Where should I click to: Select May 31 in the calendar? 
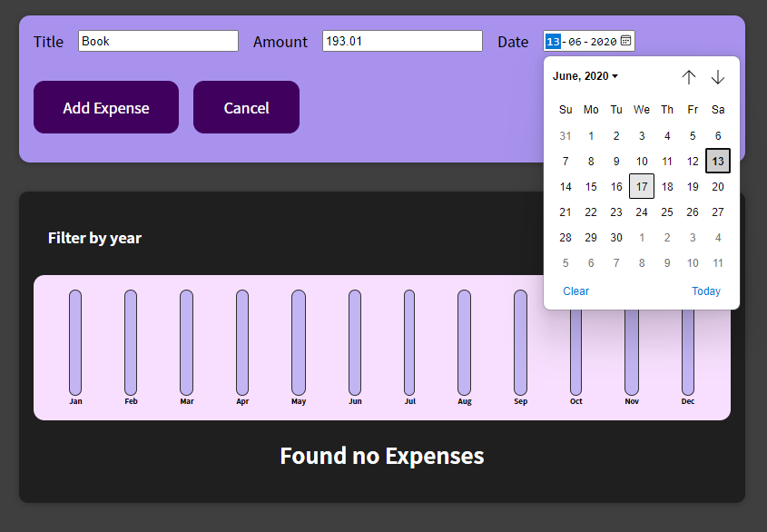click(565, 135)
